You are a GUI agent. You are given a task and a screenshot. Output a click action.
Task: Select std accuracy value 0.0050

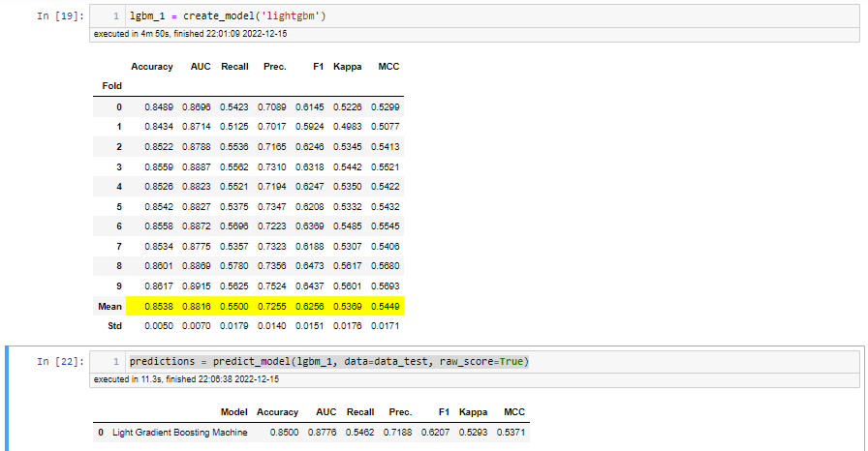(159, 326)
